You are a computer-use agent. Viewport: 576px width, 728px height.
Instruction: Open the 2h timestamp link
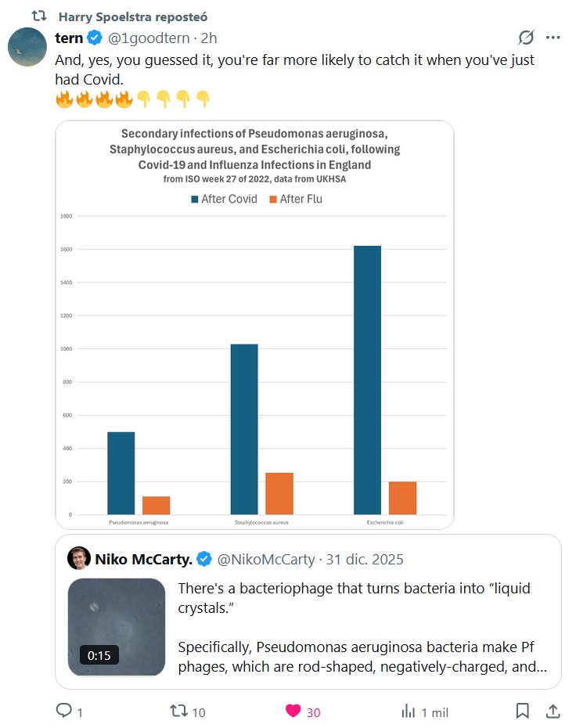pyautogui.click(x=209, y=38)
